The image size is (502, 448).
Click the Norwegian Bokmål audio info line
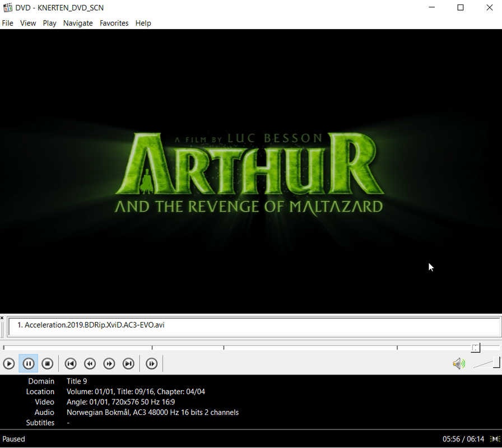click(153, 413)
